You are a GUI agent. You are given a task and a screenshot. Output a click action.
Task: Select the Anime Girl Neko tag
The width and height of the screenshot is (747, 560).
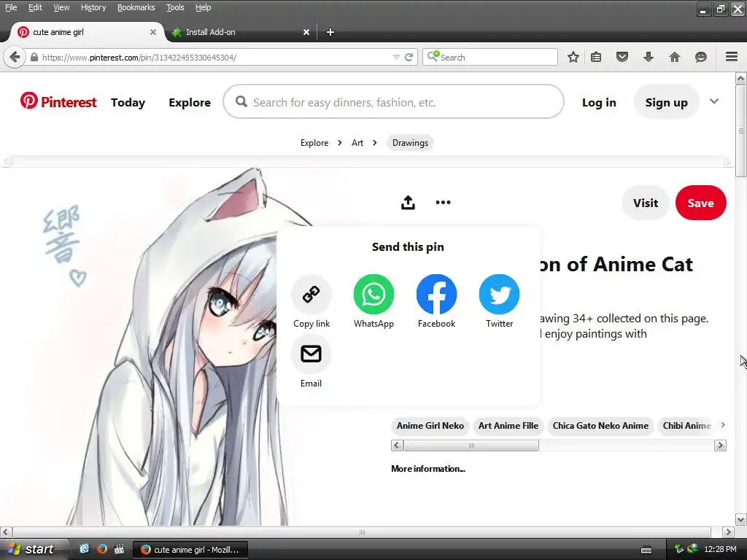click(x=430, y=426)
